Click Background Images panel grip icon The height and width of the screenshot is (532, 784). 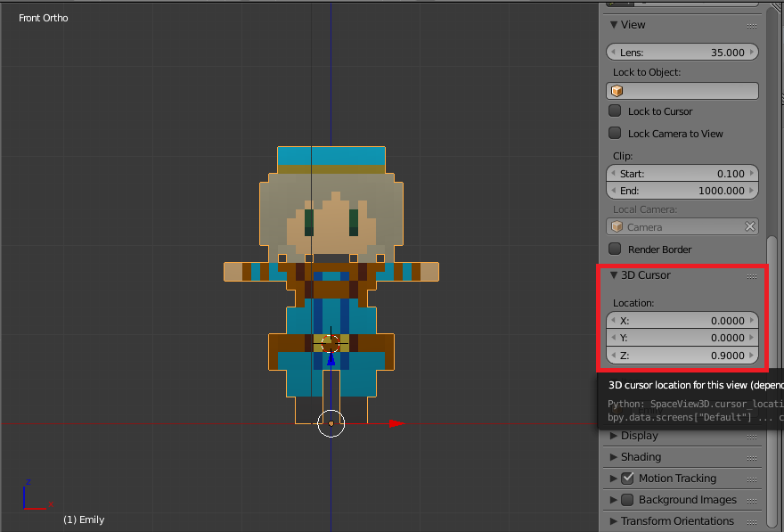click(752, 501)
